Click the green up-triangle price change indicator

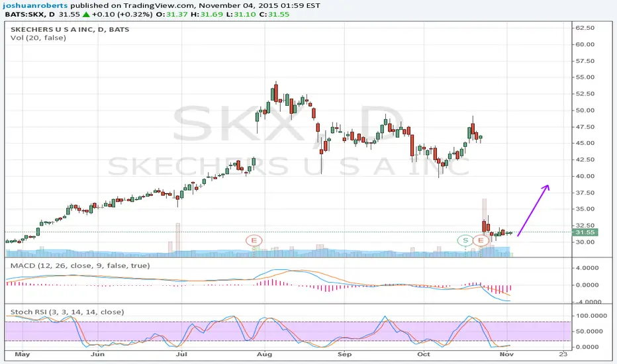pyautogui.click(x=86, y=14)
